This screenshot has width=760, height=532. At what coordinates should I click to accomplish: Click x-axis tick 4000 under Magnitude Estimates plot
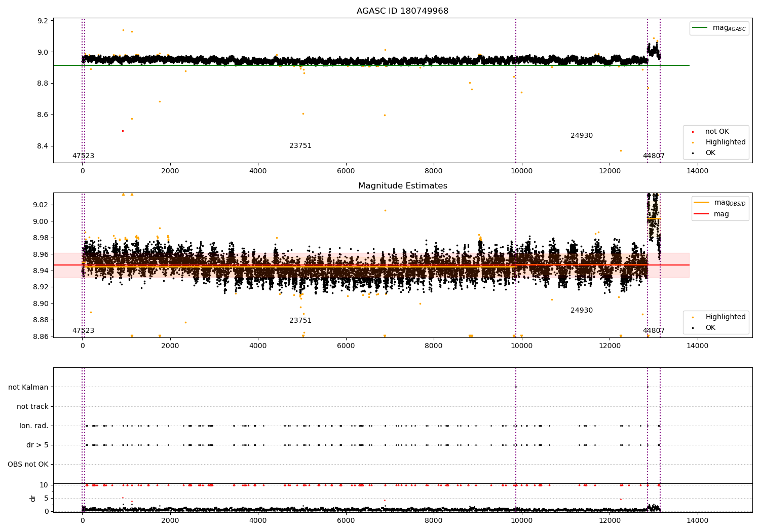point(258,346)
